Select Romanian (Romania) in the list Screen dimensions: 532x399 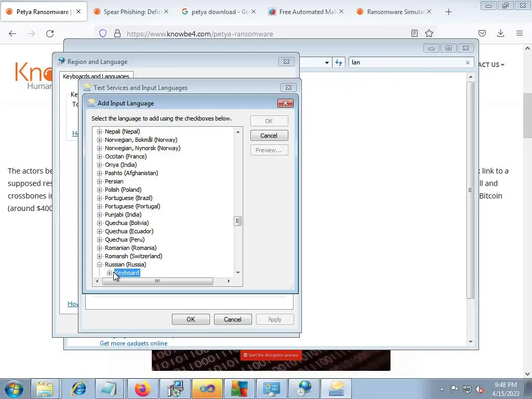[130, 248]
